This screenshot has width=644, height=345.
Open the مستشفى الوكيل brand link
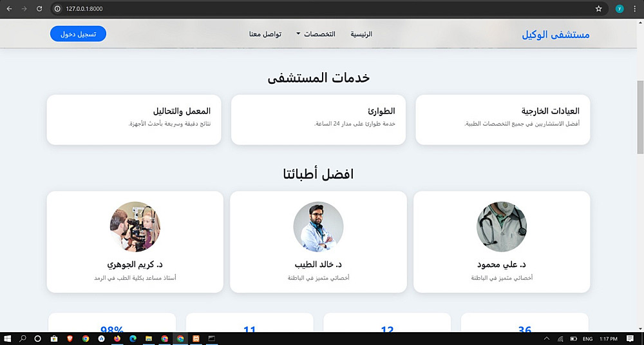point(556,35)
